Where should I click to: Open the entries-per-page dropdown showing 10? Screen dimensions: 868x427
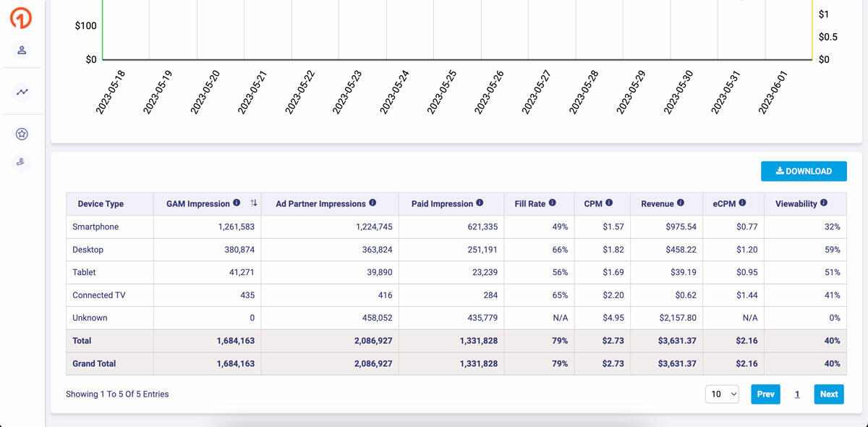(x=721, y=394)
